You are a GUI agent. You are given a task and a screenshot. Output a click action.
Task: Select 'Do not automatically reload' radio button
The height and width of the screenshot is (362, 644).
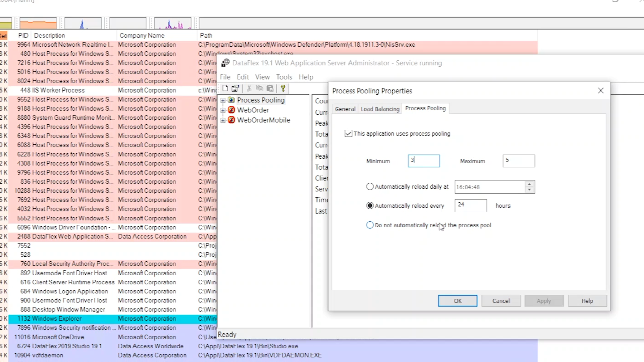(x=370, y=225)
